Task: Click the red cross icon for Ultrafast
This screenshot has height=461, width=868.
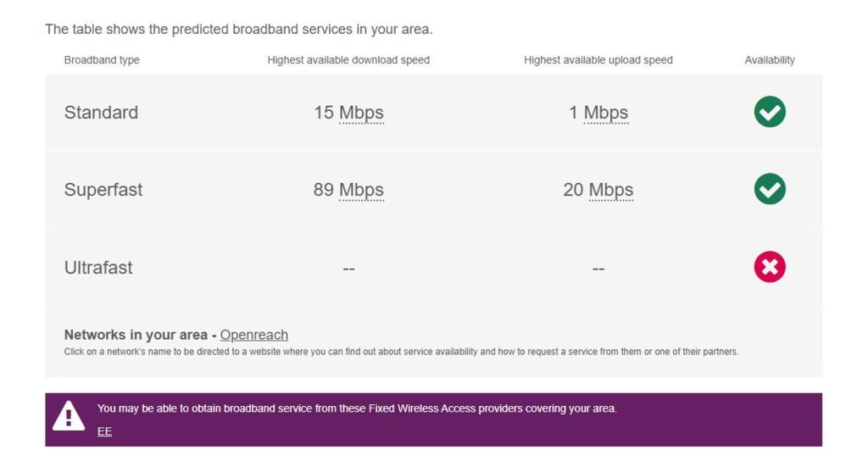Action: [770, 267]
